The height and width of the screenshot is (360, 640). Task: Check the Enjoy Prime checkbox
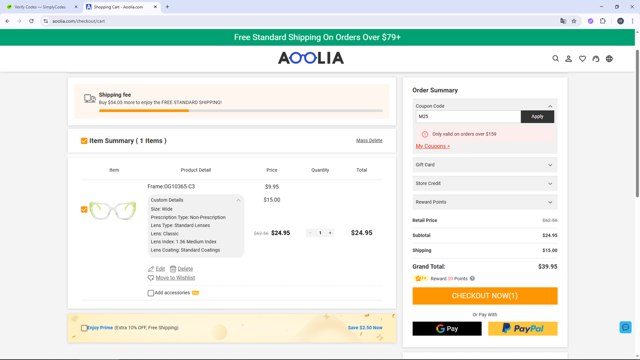point(84,328)
